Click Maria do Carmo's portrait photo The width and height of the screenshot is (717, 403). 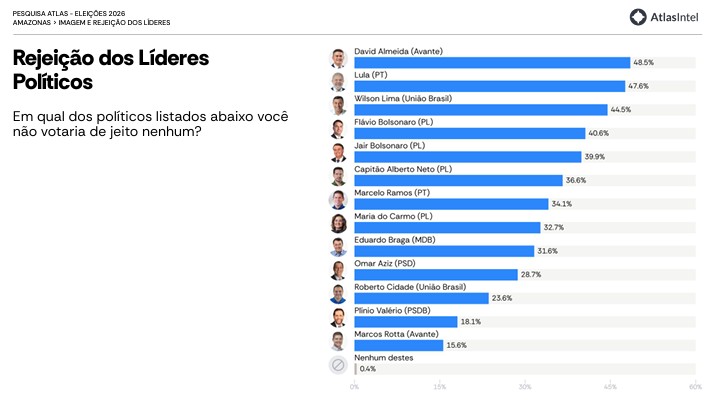click(x=338, y=224)
